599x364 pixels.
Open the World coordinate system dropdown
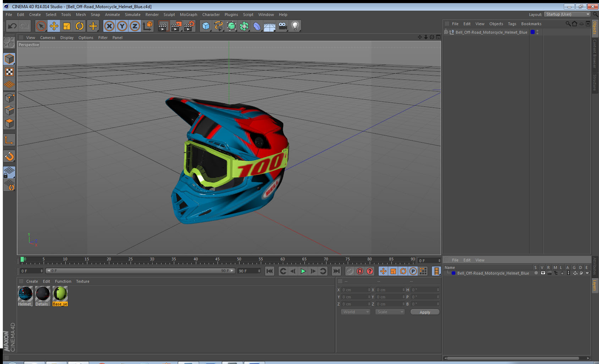356,312
